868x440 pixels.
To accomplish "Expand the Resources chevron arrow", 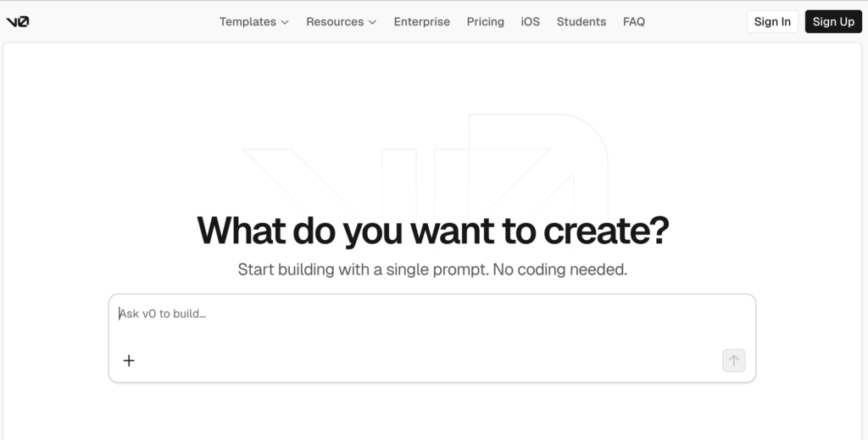I will pos(372,22).
